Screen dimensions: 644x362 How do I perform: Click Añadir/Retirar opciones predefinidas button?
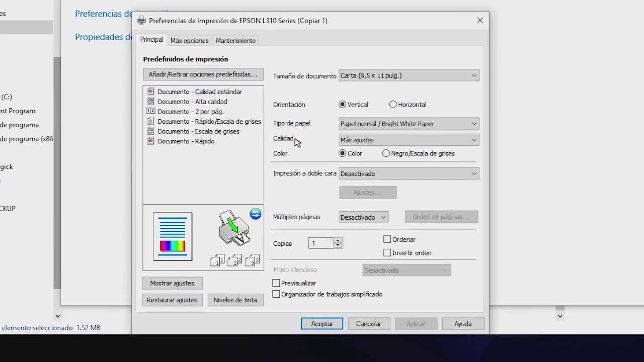(x=203, y=74)
